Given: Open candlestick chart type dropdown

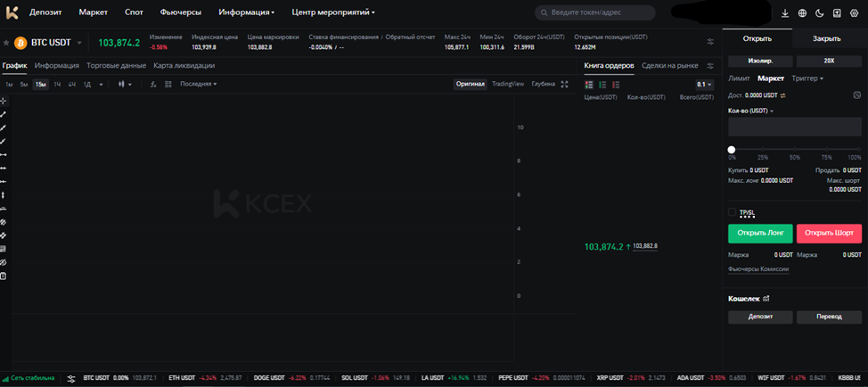Looking at the screenshot, I should [125, 84].
